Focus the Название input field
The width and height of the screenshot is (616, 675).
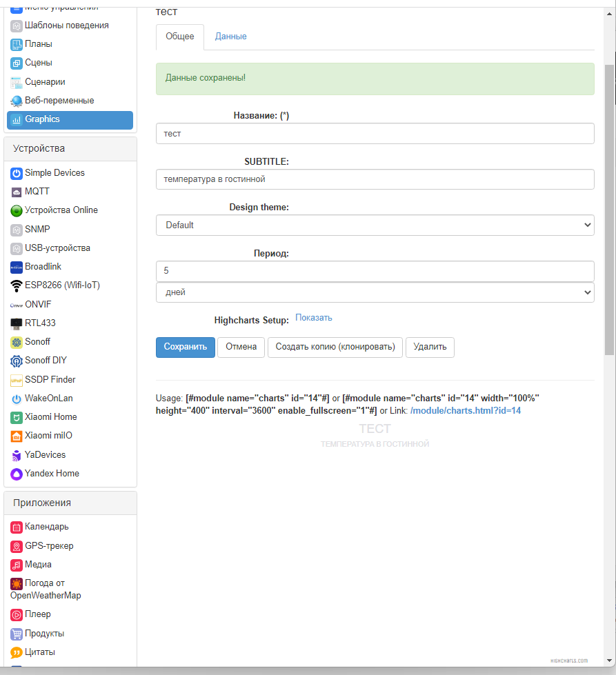point(375,134)
